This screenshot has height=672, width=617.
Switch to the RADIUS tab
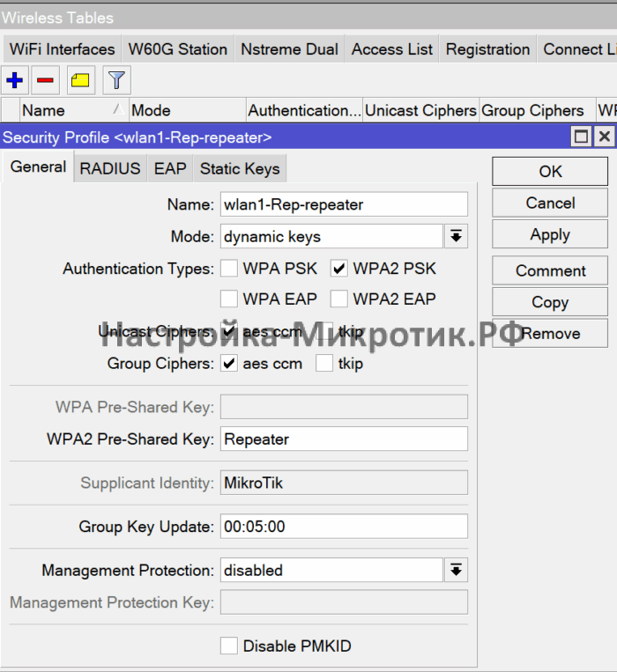click(x=110, y=168)
